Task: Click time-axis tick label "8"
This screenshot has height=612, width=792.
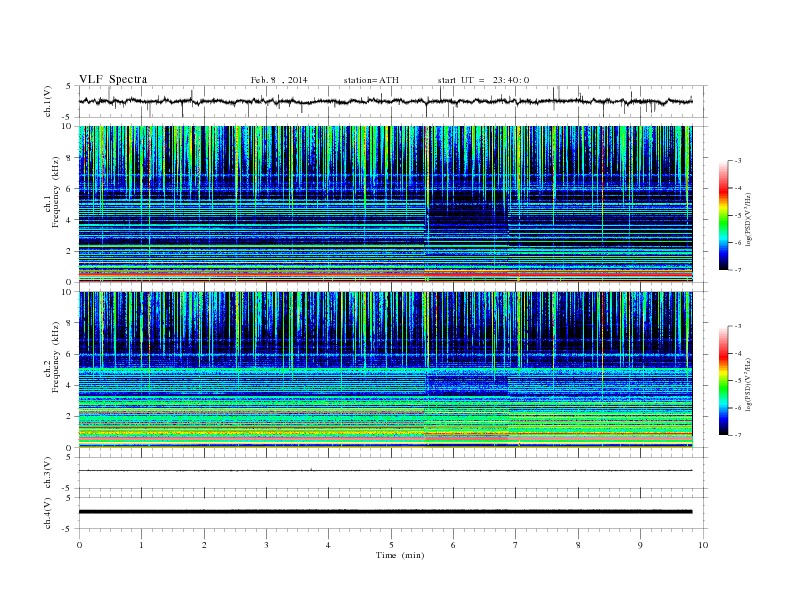Action: coord(578,545)
